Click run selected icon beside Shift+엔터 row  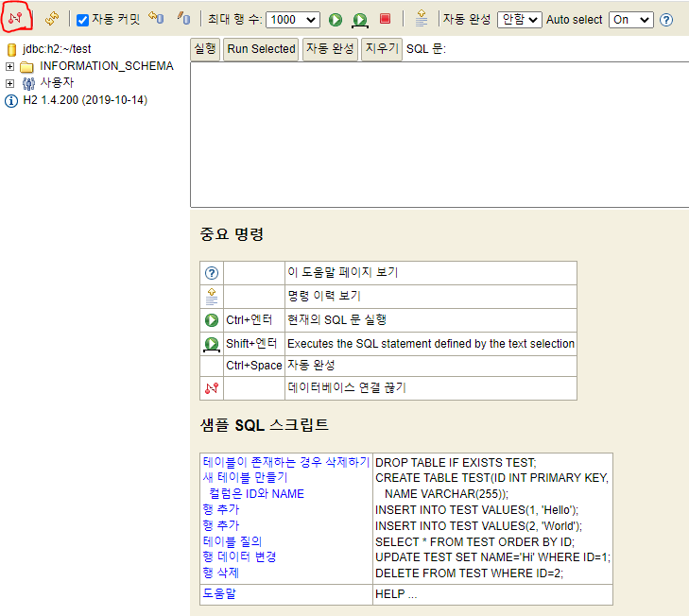pyautogui.click(x=212, y=344)
